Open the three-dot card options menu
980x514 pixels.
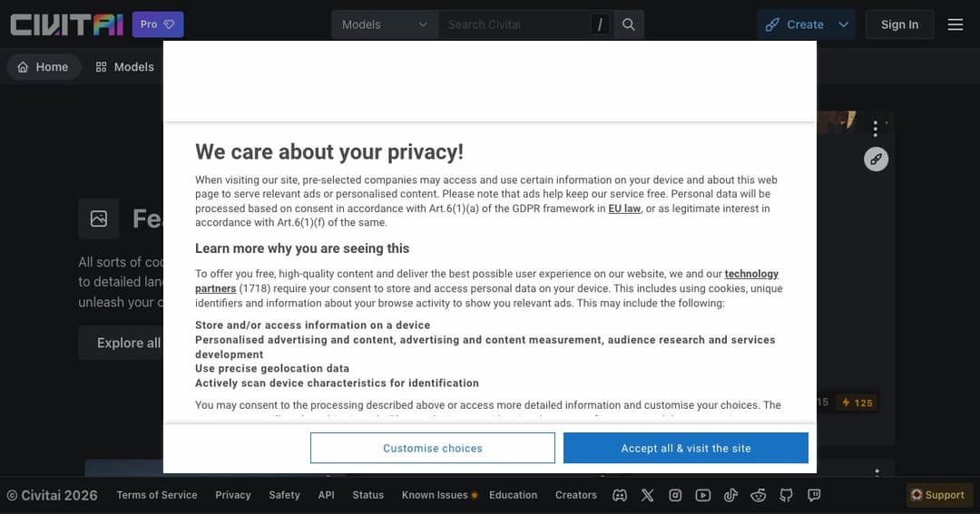(x=875, y=129)
